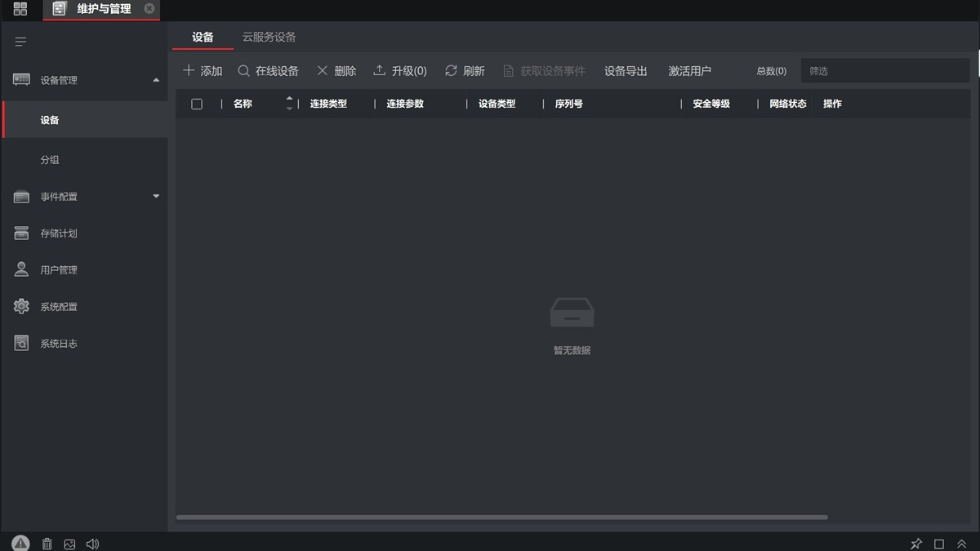This screenshot has width=980, height=551.
Task: Tick the select-all checkbox in table header
Action: click(x=197, y=104)
